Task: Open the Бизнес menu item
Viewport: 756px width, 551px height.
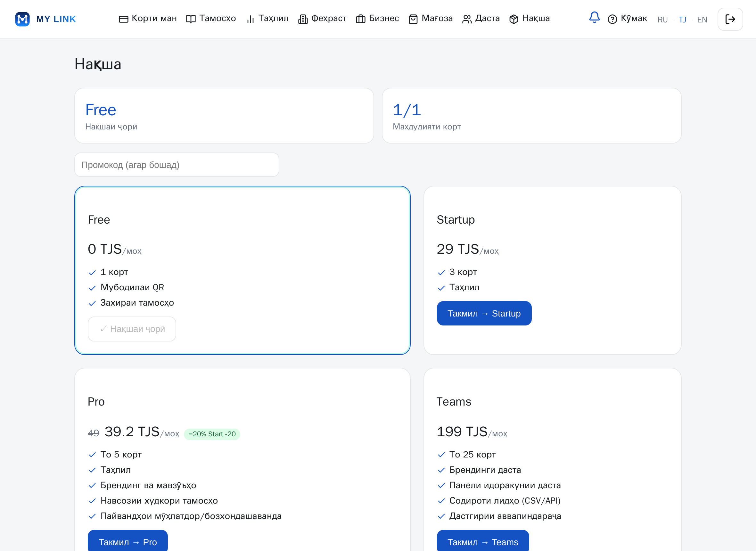Action: [x=377, y=19]
